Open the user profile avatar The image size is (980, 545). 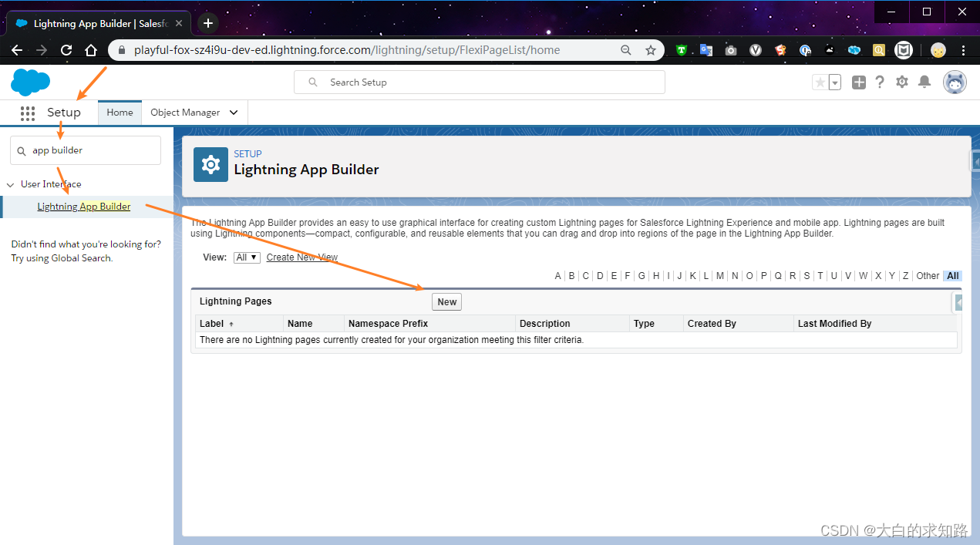point(955,82)
